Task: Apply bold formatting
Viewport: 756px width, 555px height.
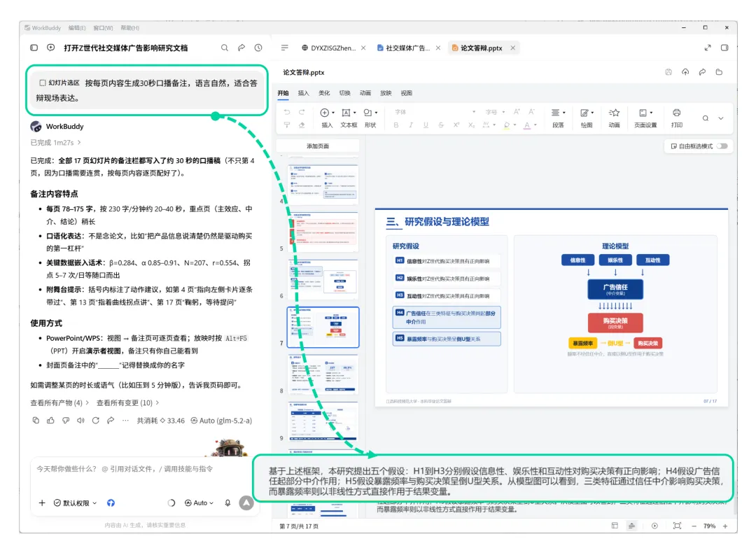Action: (395, 125)
